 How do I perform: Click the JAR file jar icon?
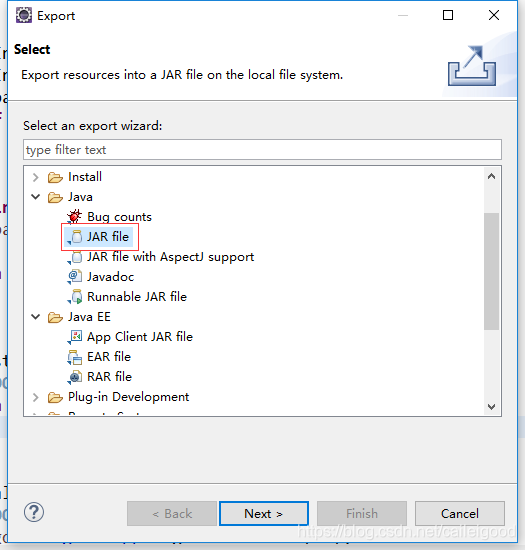pyautogui.click(x=75, y=237)
